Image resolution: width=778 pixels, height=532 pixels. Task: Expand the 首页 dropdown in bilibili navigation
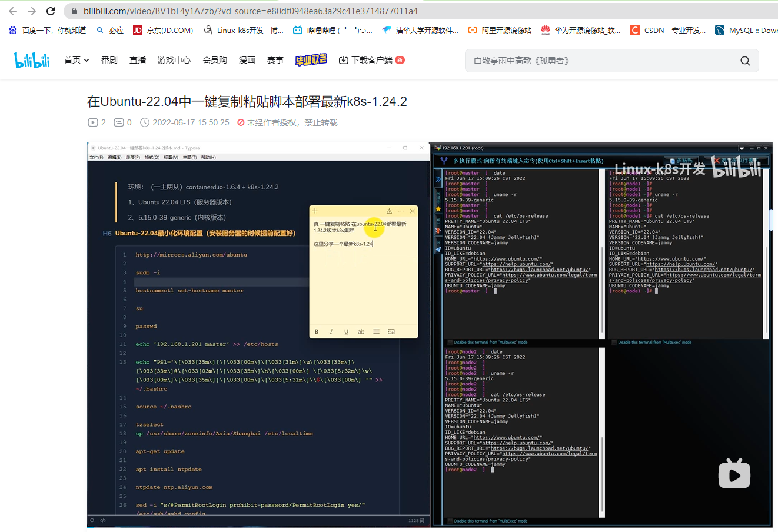coord(77,60)
